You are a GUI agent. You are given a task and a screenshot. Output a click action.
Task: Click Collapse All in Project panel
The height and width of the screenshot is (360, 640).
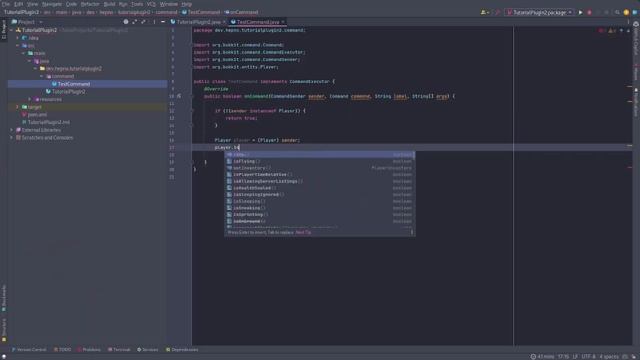143,22
